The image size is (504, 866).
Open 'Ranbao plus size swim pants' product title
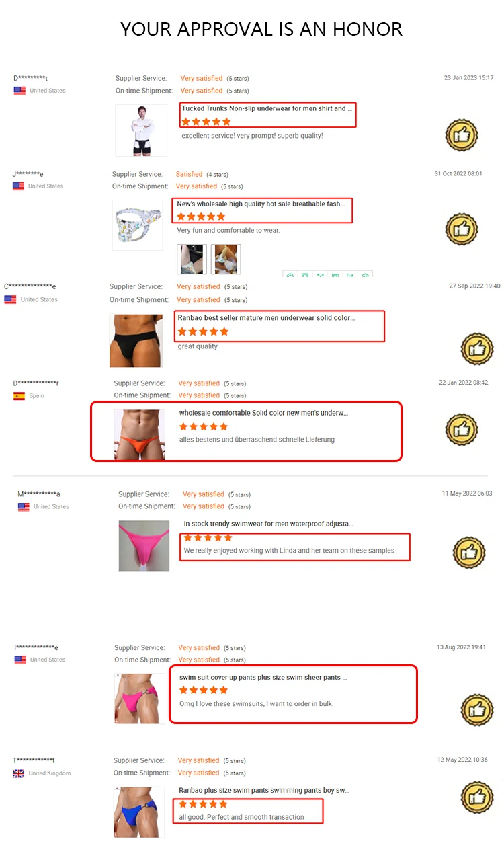(x=264, y=791)
